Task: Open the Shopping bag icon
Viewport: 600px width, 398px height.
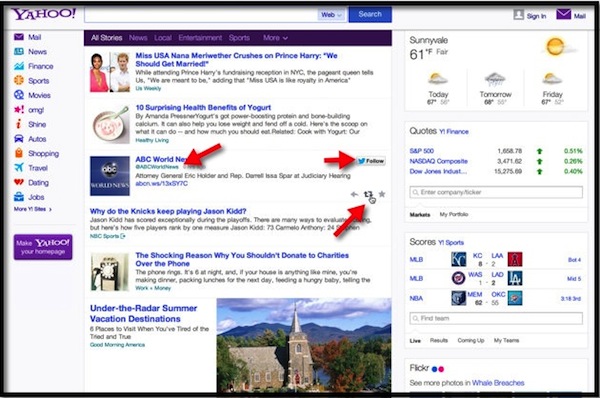Action: click(19, 153)
